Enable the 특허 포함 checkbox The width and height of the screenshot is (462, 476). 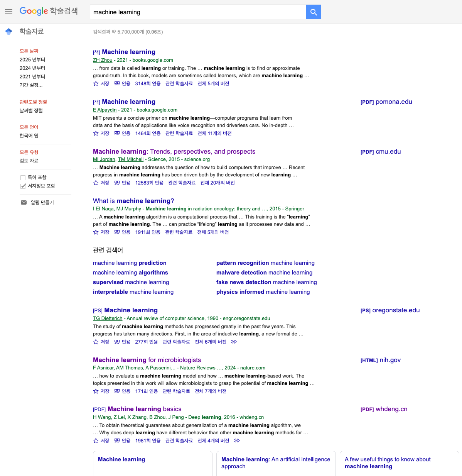(23, 177)
